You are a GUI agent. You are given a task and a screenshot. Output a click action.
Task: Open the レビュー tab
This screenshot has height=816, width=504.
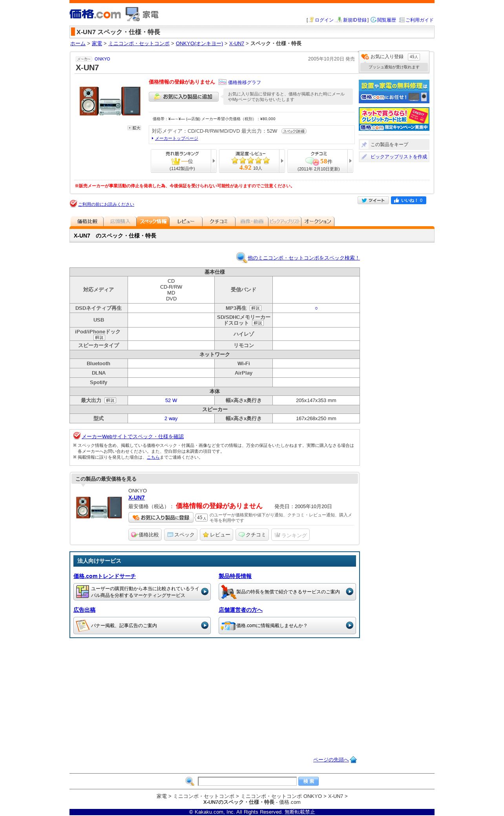pos(186,221)
